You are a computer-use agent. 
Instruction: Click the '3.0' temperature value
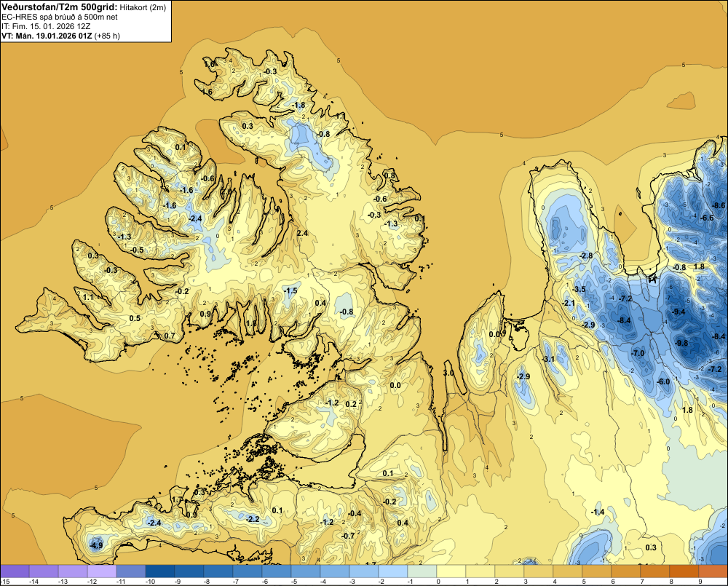448,373
